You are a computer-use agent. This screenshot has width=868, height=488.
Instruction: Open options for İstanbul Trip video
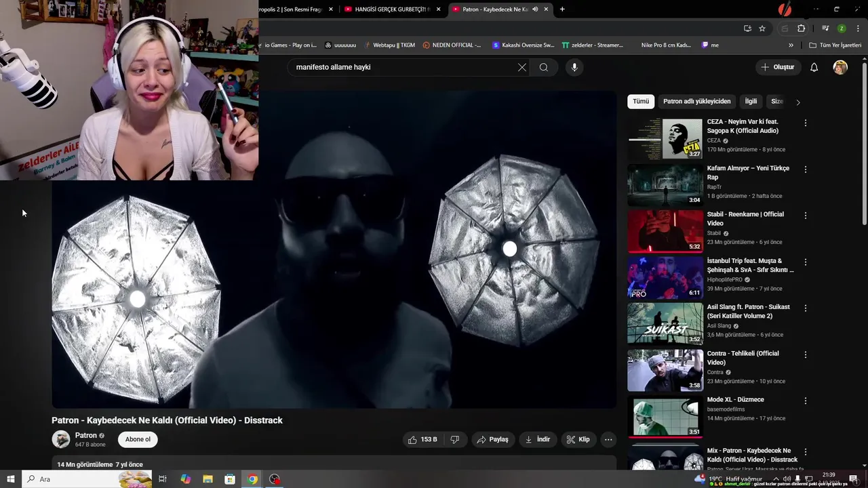click(805, 262)
